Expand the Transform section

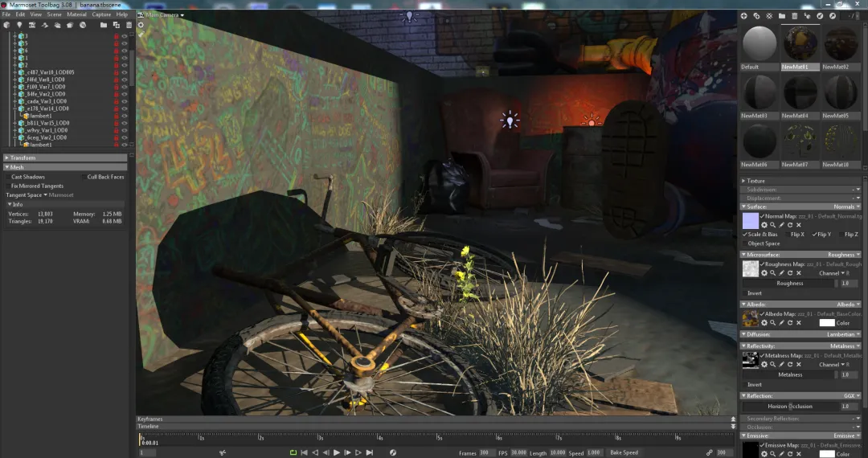click(x=6, y=157)
